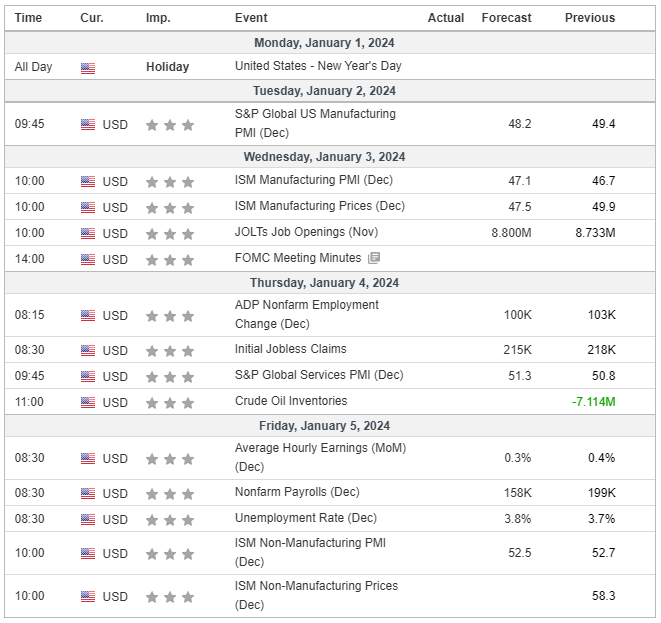This screenshot has width=661, height=623.
Task: Click the Thursday, January 4, 2024 date header
Action: coord(324,282)
